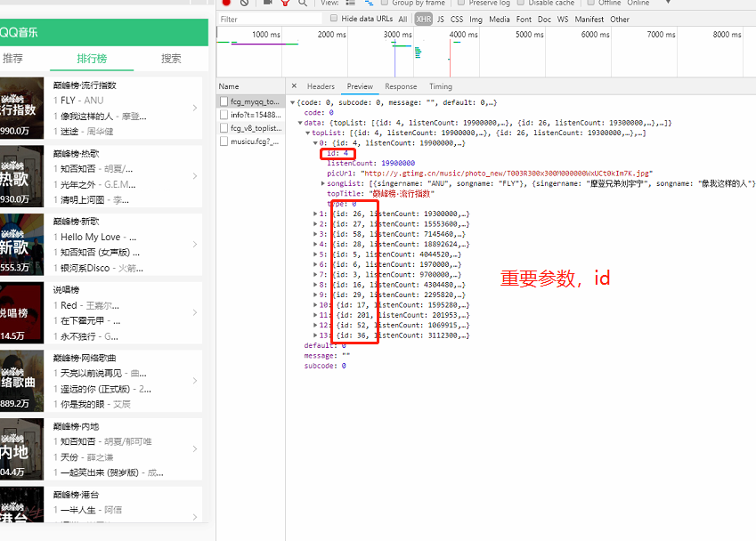
Task: Switch to the Timing tab
Action: pos(441,86)
